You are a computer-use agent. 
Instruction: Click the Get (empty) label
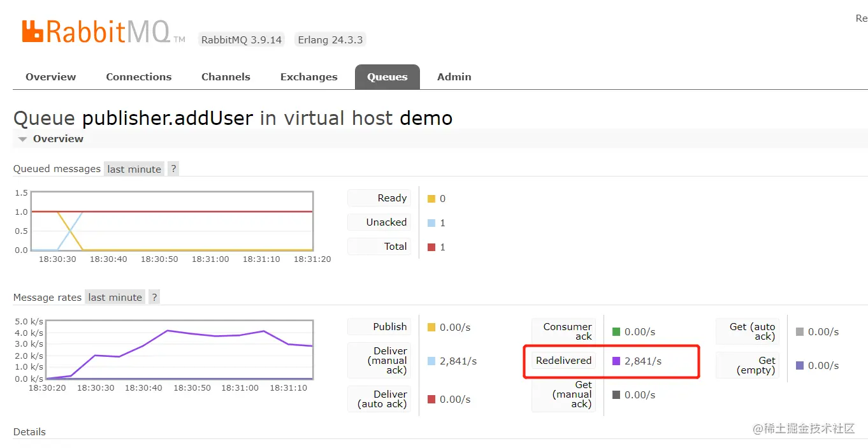pyautogui.click(x=748, y=365)
